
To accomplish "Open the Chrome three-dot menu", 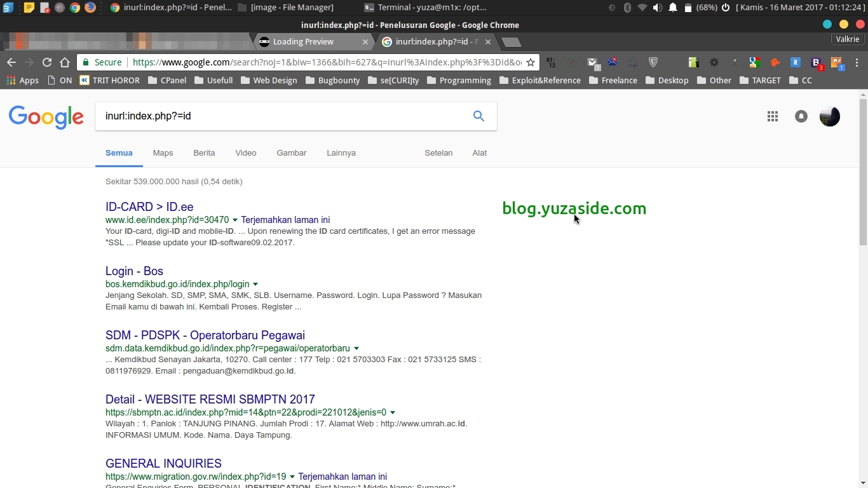I will [857, 62].
